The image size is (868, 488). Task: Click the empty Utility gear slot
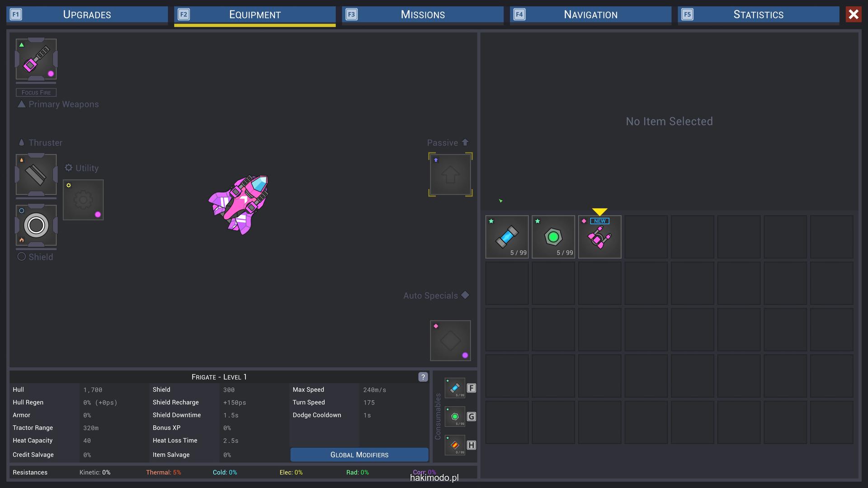click(83, 200)
